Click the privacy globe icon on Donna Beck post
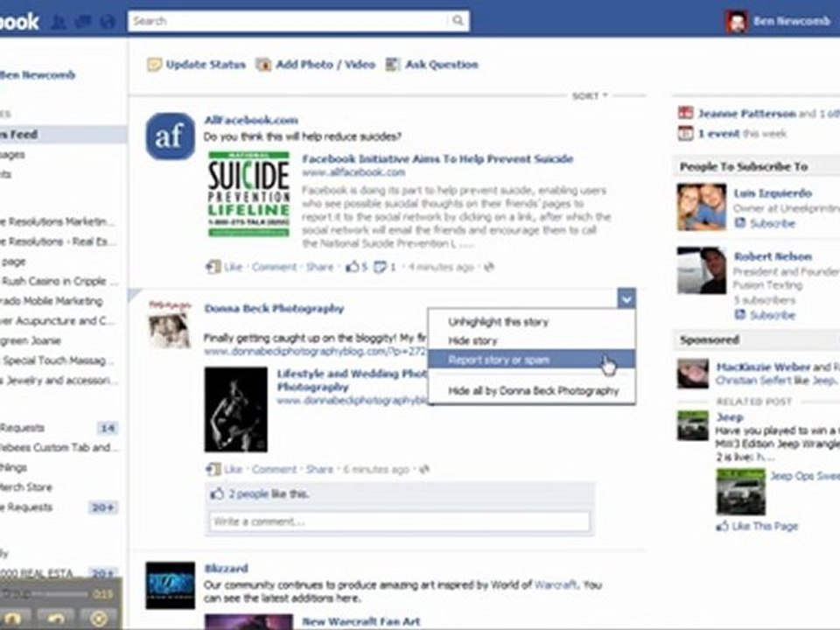840x630 pixels. 423,469
